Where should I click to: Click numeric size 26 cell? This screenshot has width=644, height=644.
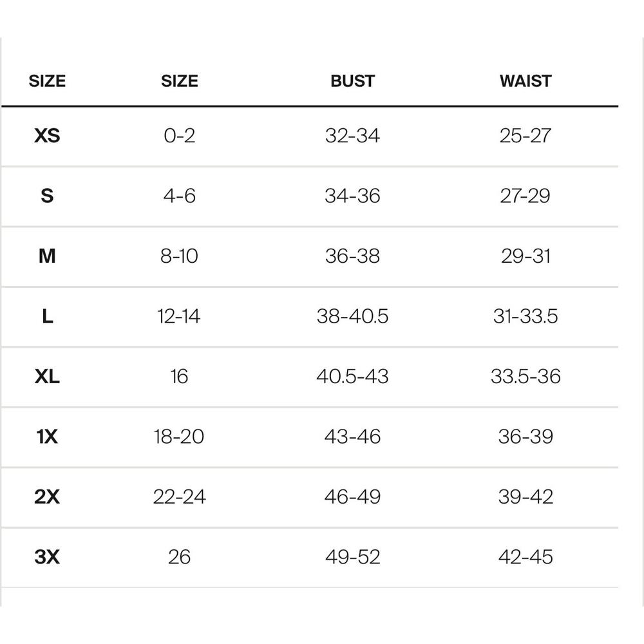(x=179, y=556)
